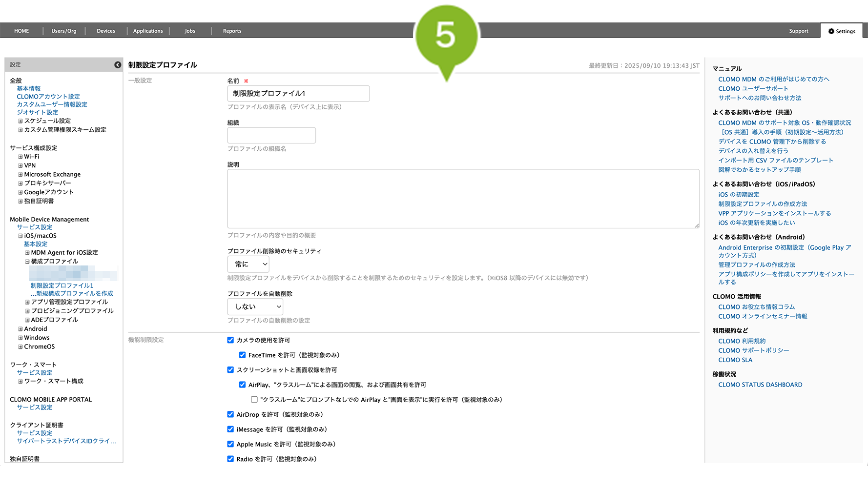This screenshot has width=868, height=488.
Task: Open the プロファイルを自動削除 dropdown
Action: [x=255, y=306]
